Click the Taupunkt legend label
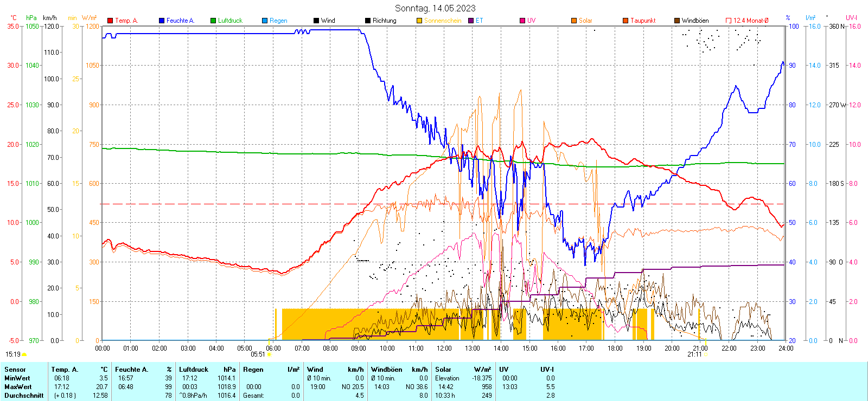Viewport: 868px width, 401px height. click(643, 21)
